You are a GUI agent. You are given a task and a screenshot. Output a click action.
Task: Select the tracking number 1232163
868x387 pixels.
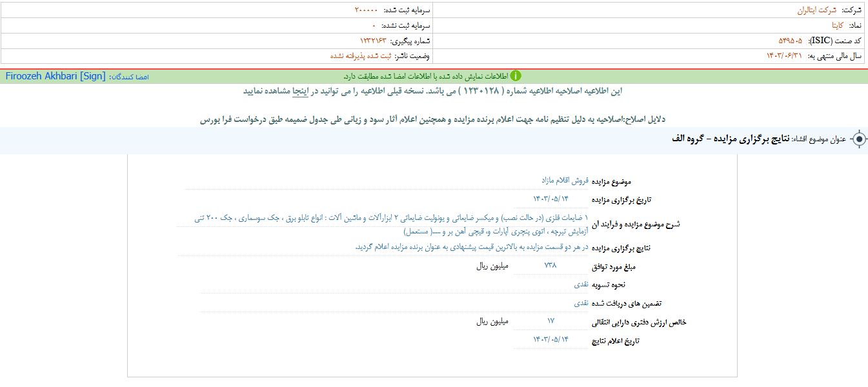[372, 41]
